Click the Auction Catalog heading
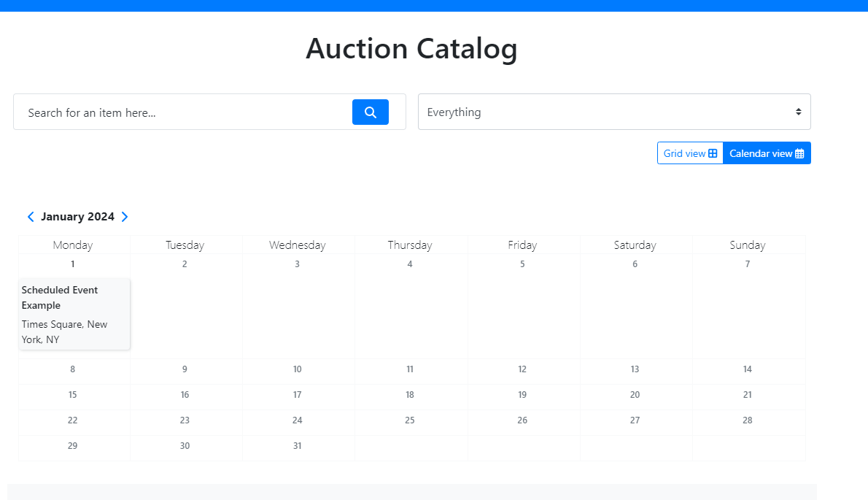Viewport: 868px width, 500px height. [x=411, y=49]
